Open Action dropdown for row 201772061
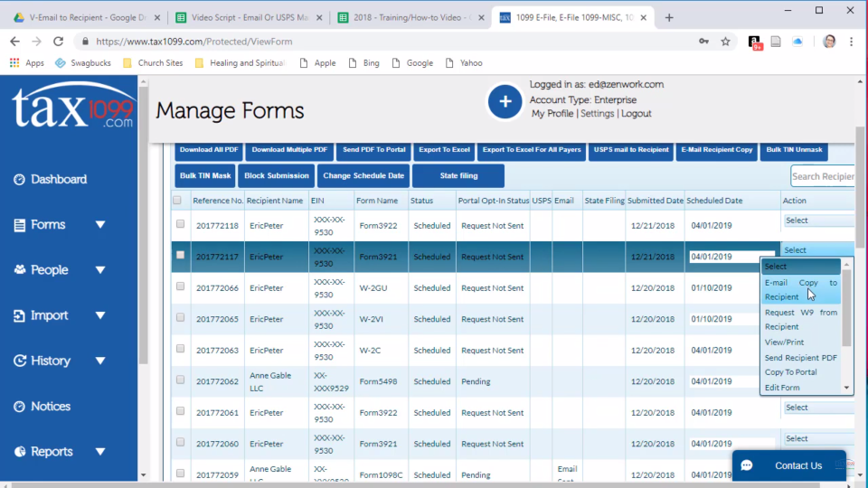This screenshot has width=868, height=488. pos(819,408)
